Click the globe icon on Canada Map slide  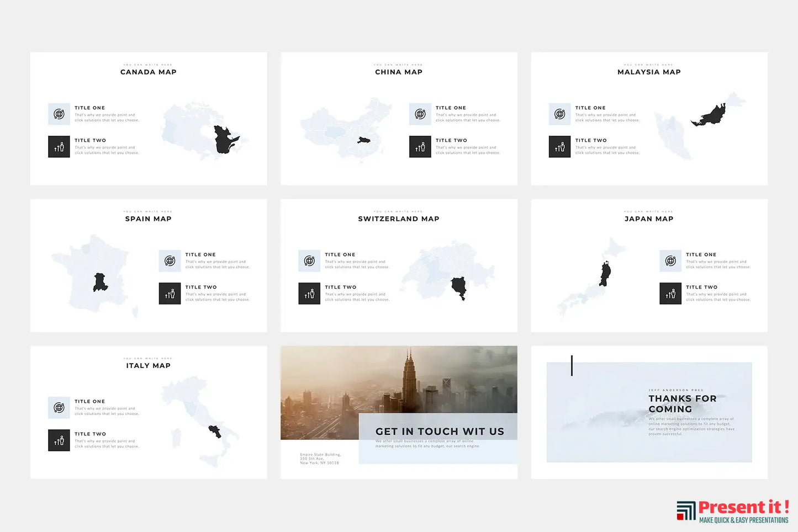(x=59, y=114)
